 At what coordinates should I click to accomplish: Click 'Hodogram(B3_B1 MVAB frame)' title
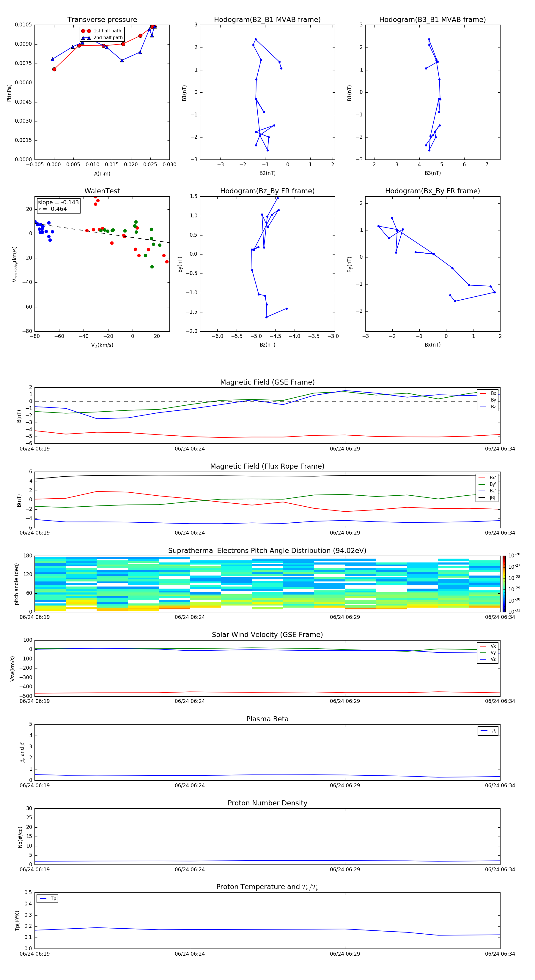pyautogui.click(x=432, y=20)
